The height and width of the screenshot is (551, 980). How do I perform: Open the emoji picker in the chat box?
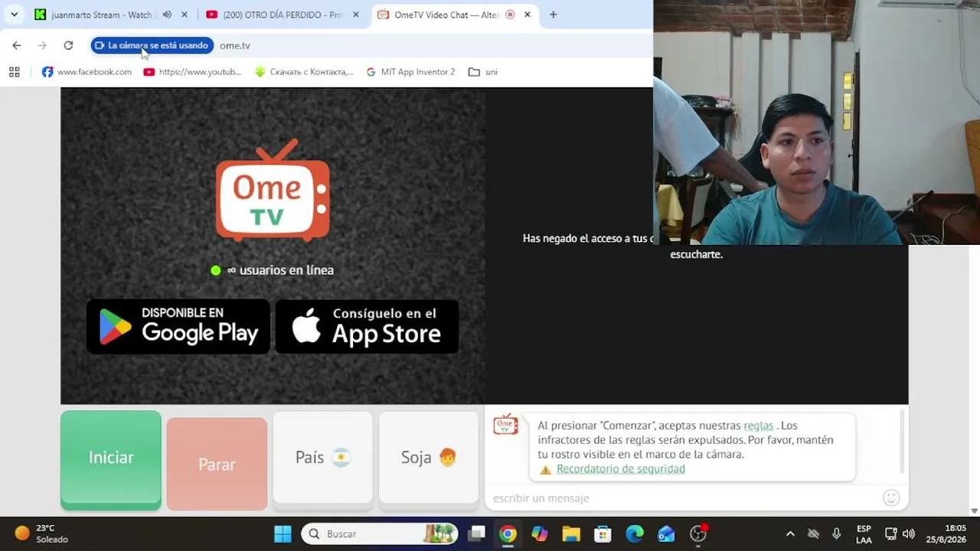[891, 498]
